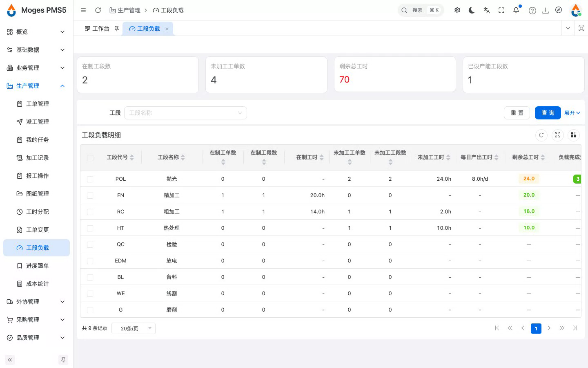The width and height of the screenshot is (588, 368).
Task: Maximize content area icon at tab bar end
Action: click(x=581, y=28)
